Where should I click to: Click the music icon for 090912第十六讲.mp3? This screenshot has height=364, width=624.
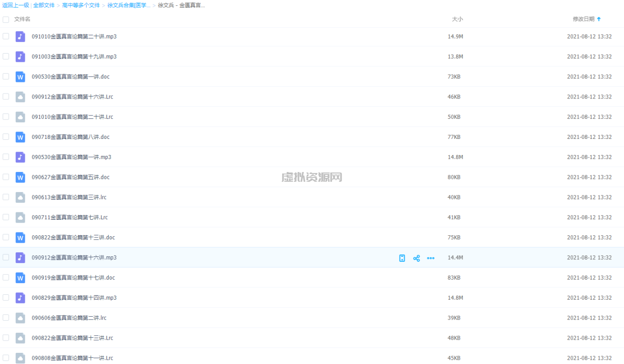[x=20, y=257]
